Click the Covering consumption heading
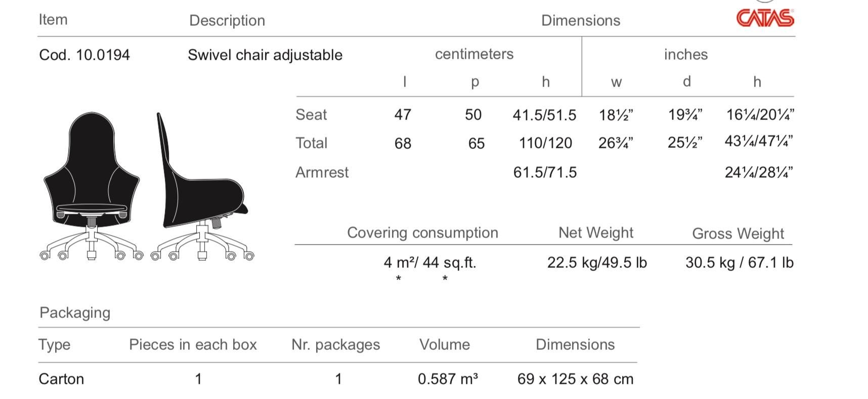Image resolution: width=868 pixels, height=399 pixels. pyautogui.click(x=423, y=233)
